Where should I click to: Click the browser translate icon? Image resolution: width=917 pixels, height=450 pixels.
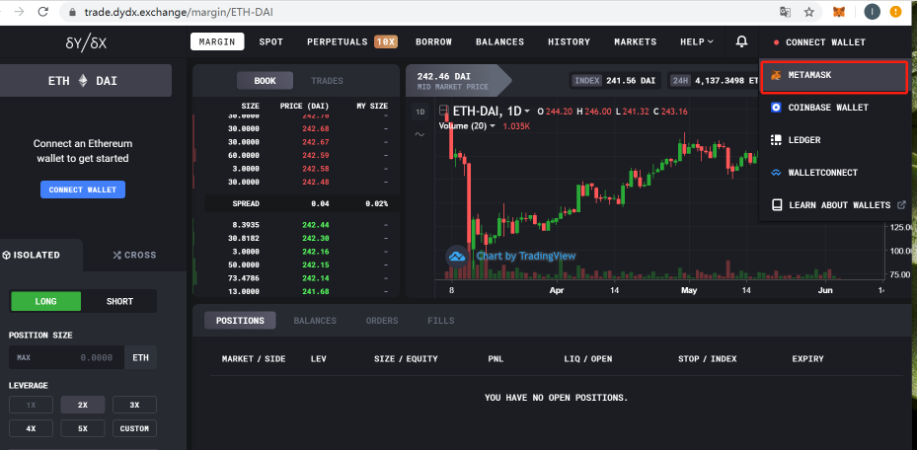pos(785,12)
